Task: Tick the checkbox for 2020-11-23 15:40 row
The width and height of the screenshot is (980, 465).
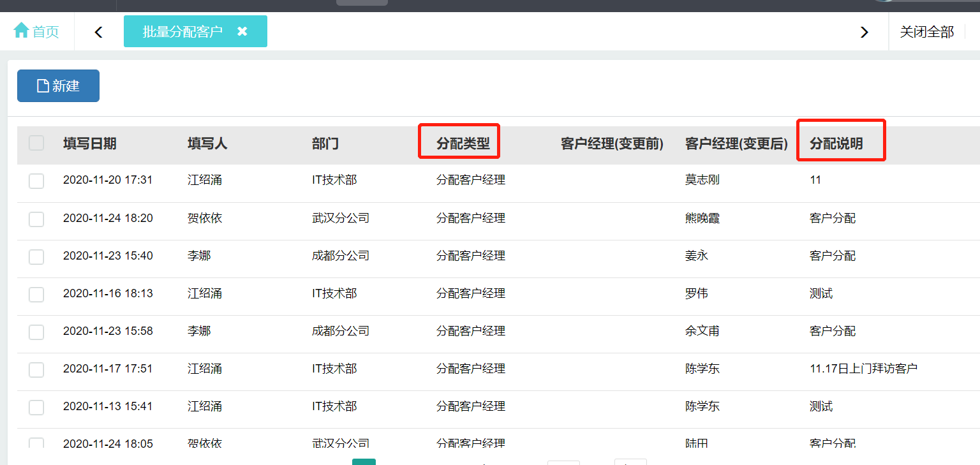Action: coord(36,257)
